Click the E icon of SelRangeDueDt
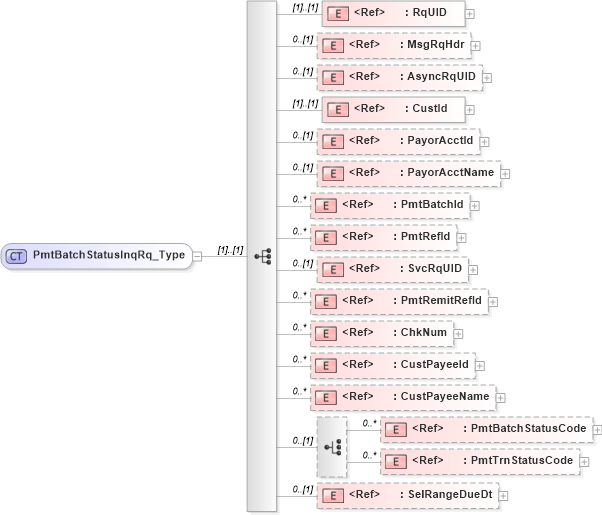602x515 pixels. click(333, 496)
